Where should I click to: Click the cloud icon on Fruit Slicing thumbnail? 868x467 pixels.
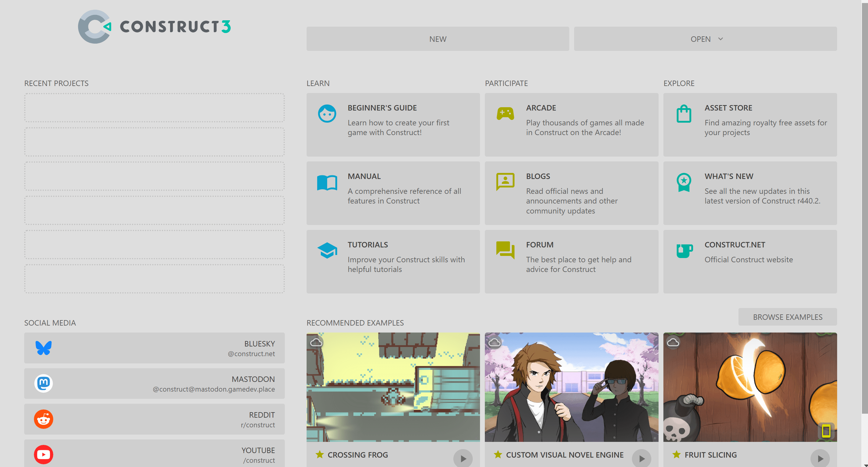click(673, 343)
